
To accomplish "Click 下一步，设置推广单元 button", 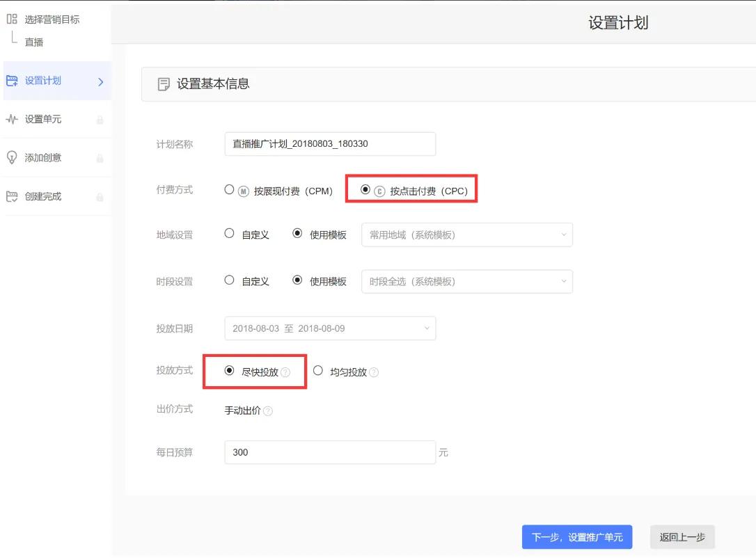I will [x=576, y=536].
